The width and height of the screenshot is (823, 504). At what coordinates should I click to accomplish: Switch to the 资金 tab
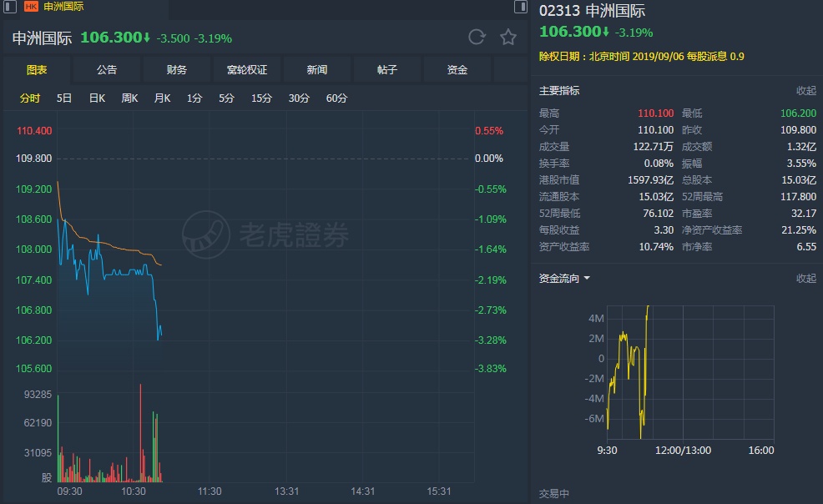[457, 70]
